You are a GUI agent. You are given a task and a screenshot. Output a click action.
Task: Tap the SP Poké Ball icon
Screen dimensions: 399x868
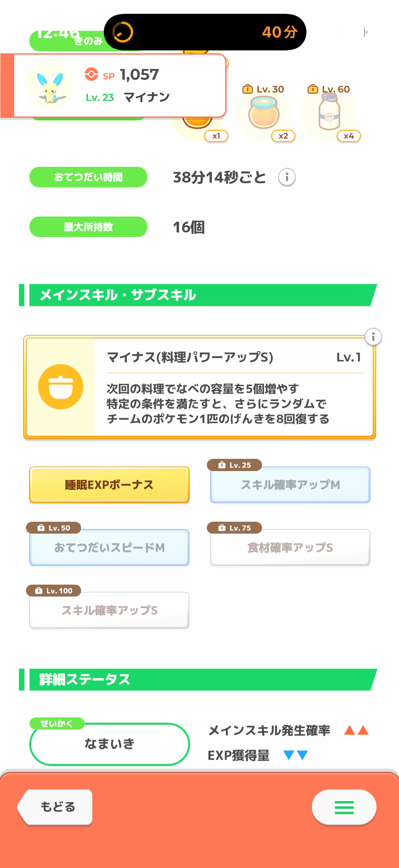91,74
